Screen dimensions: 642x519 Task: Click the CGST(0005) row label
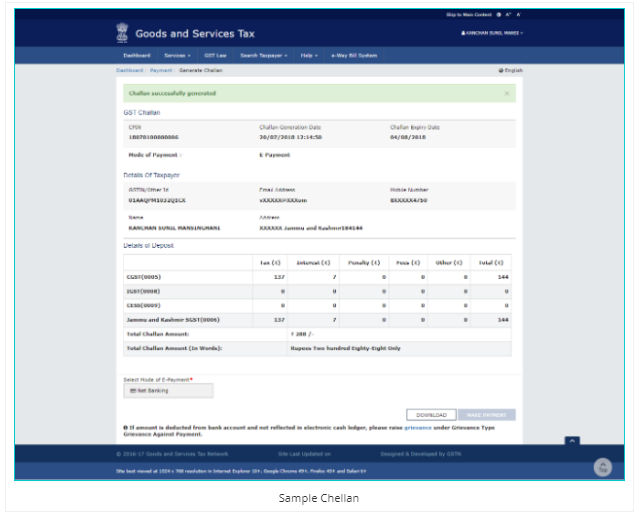144,277
